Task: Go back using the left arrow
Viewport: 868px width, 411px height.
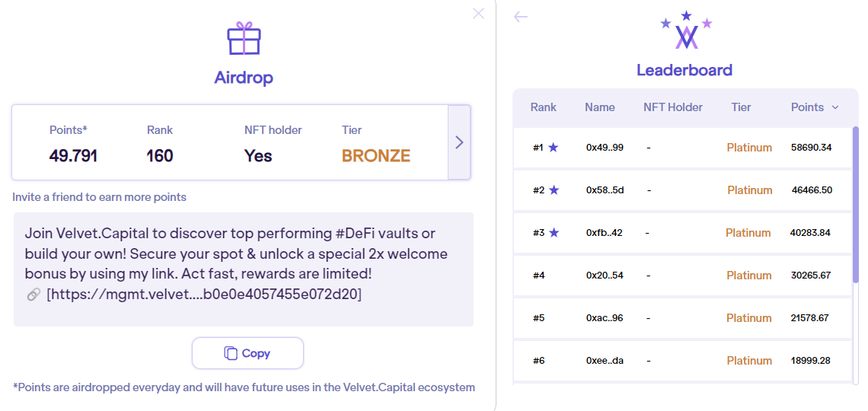Action: [520, 17]
